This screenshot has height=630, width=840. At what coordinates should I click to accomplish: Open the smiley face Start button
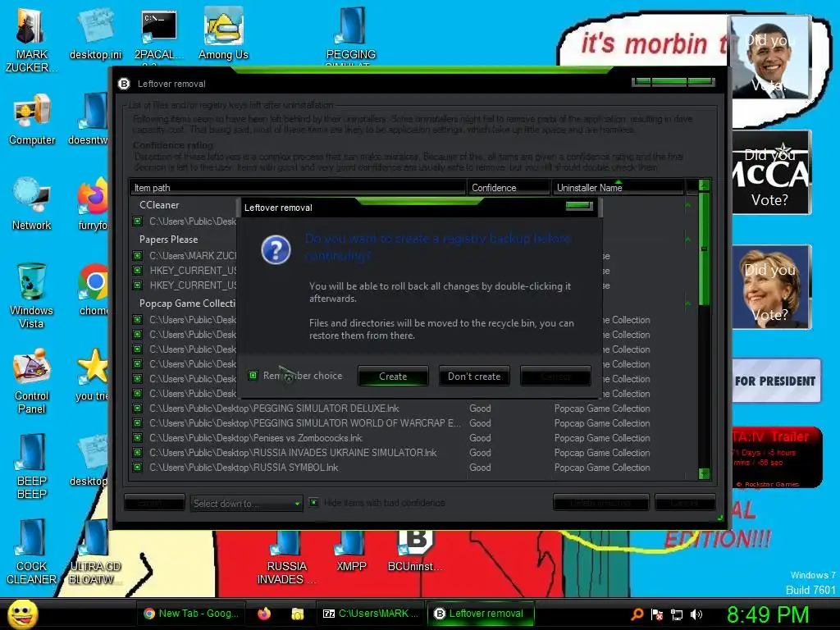[22, 614]
